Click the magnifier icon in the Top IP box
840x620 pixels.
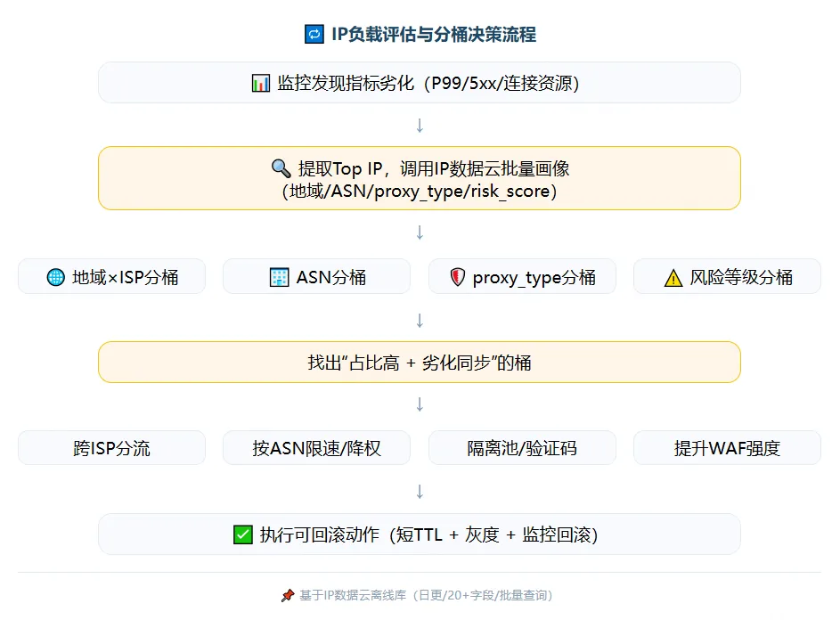282,168
